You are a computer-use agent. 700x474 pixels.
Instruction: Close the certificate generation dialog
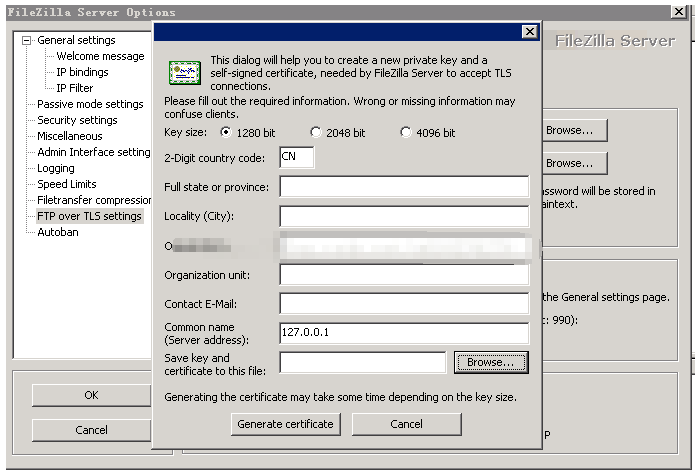[x=530, y=32]
